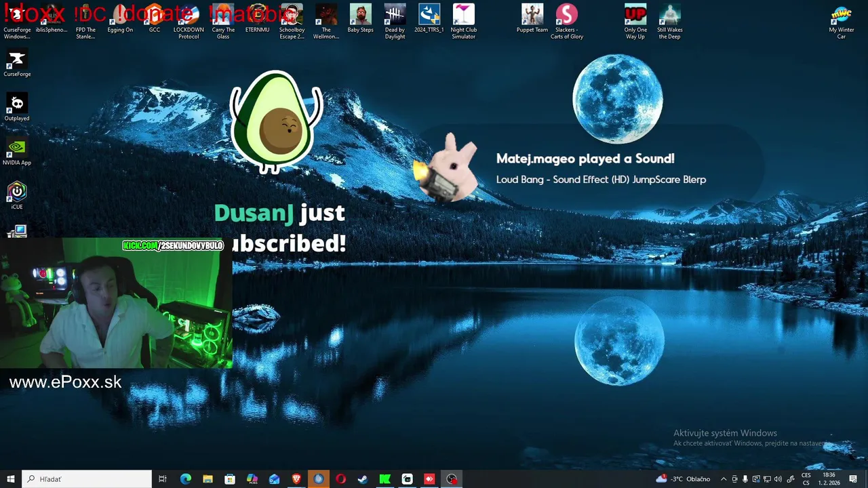Click the Matej.mageo played a Sound! text
The width and height of the screenshot is (868, 488).
point(585,159)
